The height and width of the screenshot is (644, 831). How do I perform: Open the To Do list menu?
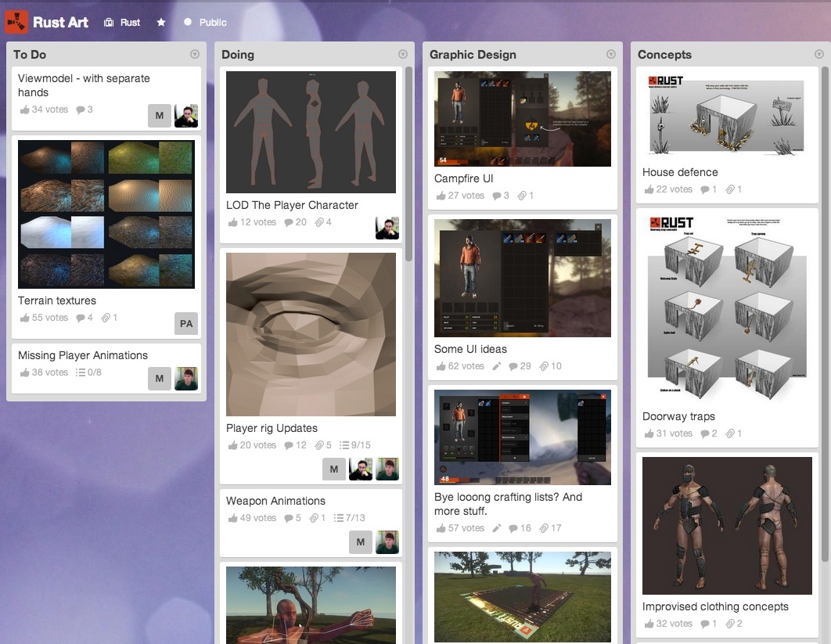[x=195, y=54]
